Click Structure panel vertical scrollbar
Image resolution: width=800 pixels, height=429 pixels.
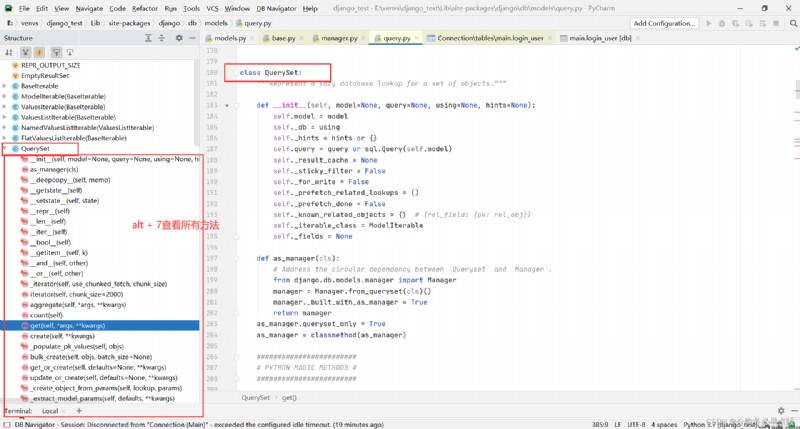click(197, 102)
